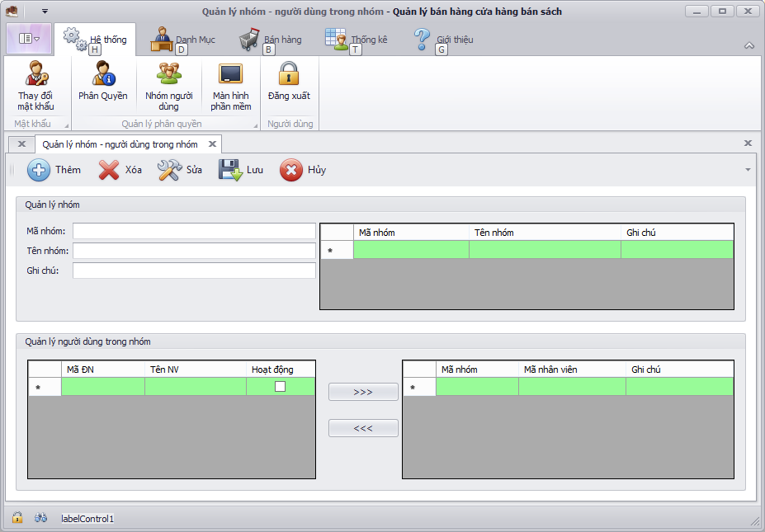
Task: Click the Mã nhân viên column header
Action: click(572, 370)
